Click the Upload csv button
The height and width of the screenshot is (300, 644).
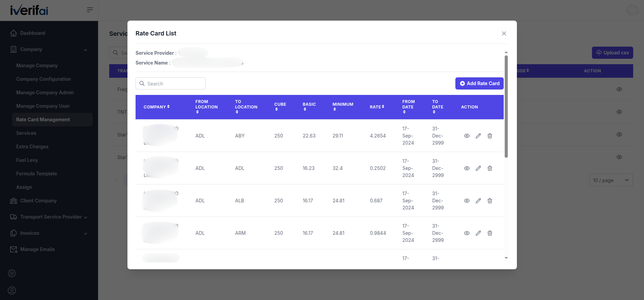612,53
